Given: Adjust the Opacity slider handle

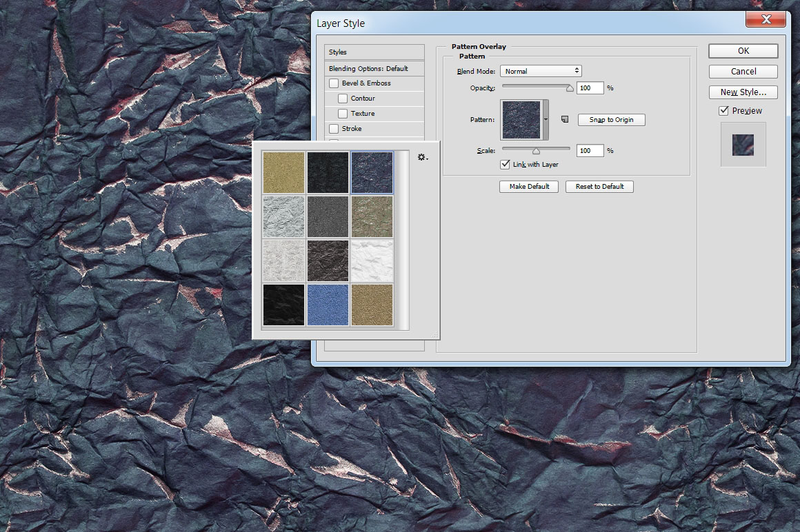Looking at the screenshot, I should click(x=570, y=88).
